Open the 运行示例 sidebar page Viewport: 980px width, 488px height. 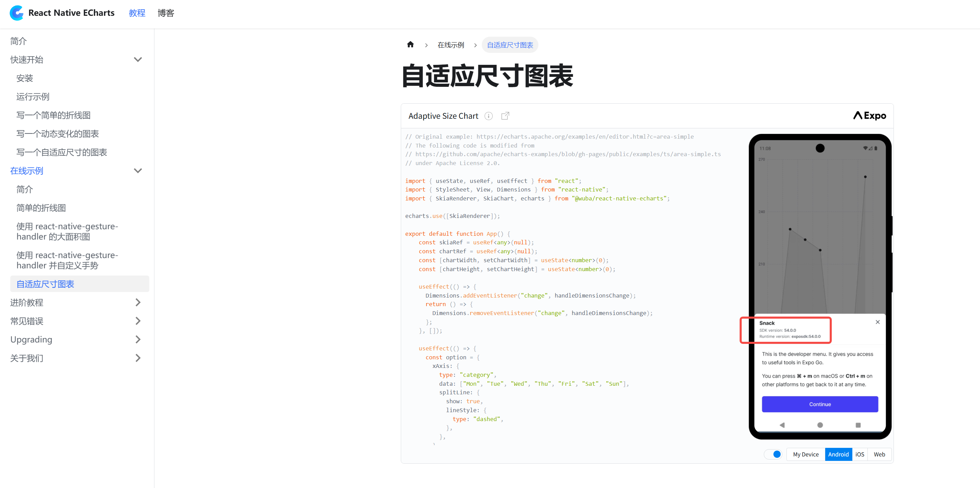tap(33, 97)
